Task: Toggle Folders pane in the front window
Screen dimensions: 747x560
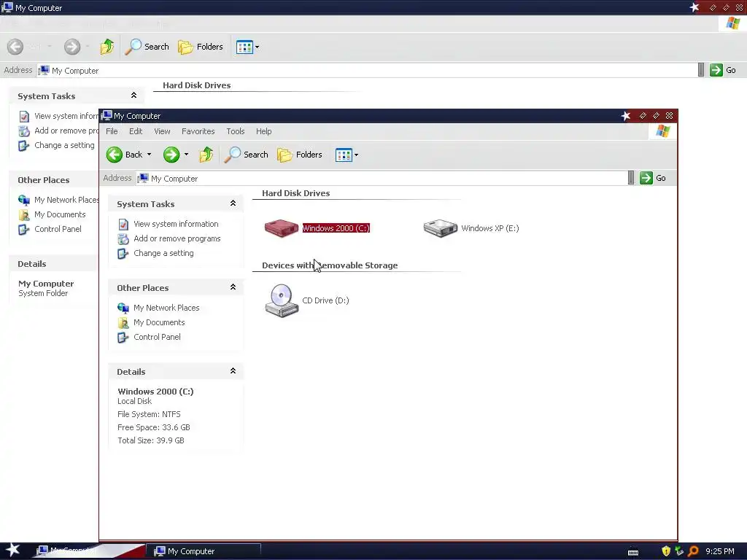Action: (300, 155)
